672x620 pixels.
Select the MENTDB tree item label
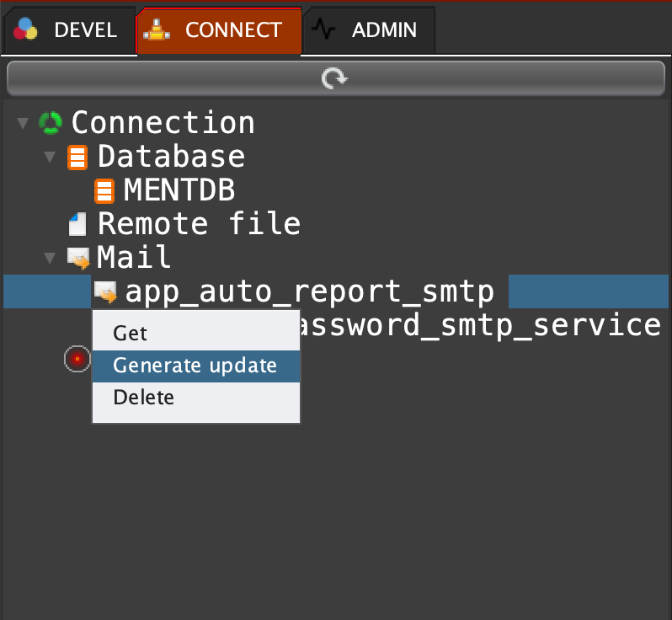click(179, 190)
